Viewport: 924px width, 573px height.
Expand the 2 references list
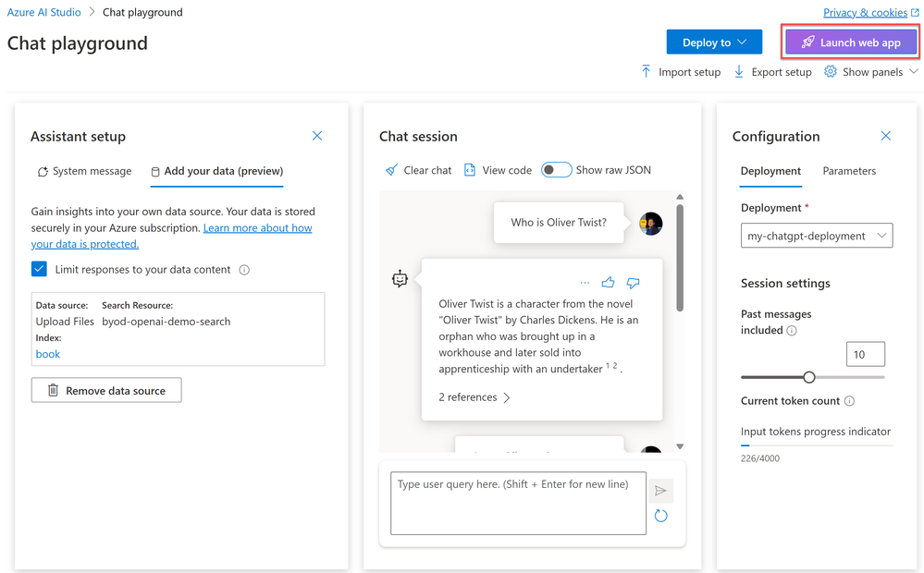[x=474, y=397]
